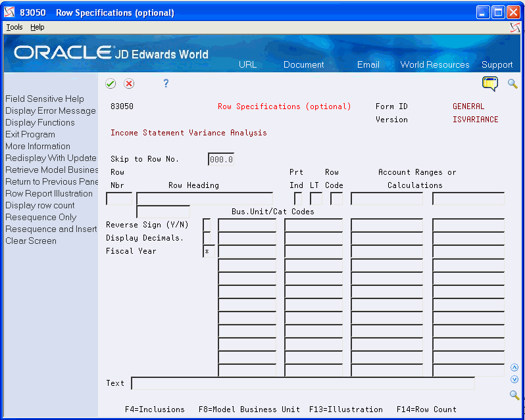Click second Account Ranges field in row line
The image size is (525, 420).
(468, 198)
